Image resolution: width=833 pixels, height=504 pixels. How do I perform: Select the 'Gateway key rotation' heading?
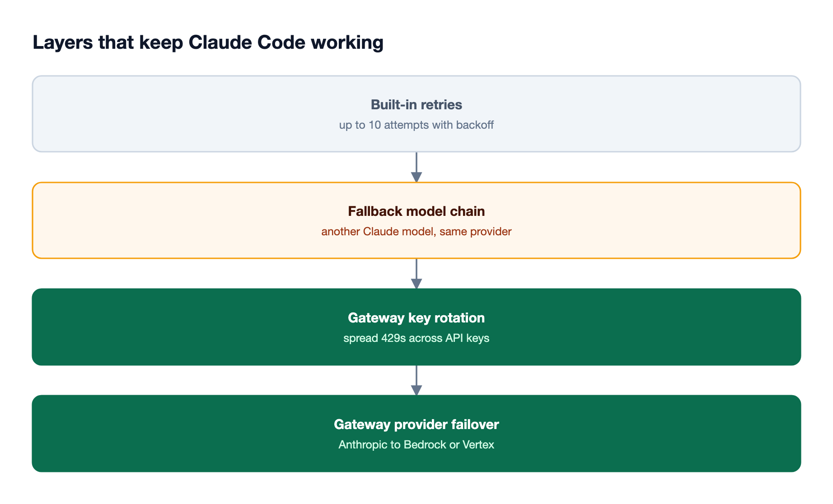coord(416,318)
